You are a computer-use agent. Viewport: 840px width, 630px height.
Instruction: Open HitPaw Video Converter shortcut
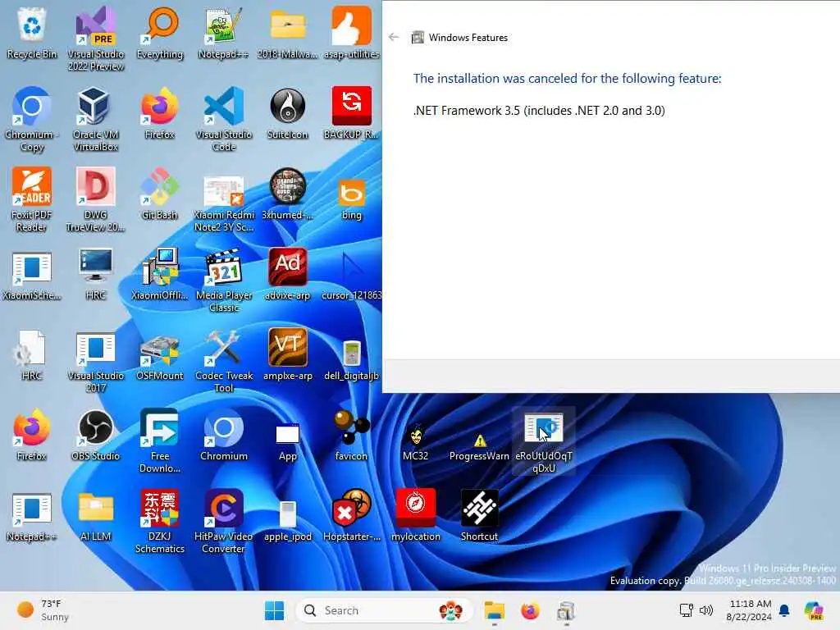click(223, 521)
